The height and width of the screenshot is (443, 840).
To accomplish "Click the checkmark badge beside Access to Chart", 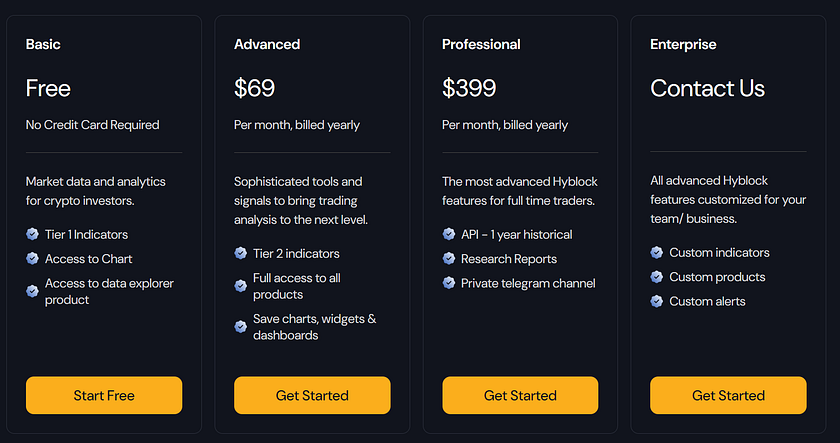I will [32, 259].
